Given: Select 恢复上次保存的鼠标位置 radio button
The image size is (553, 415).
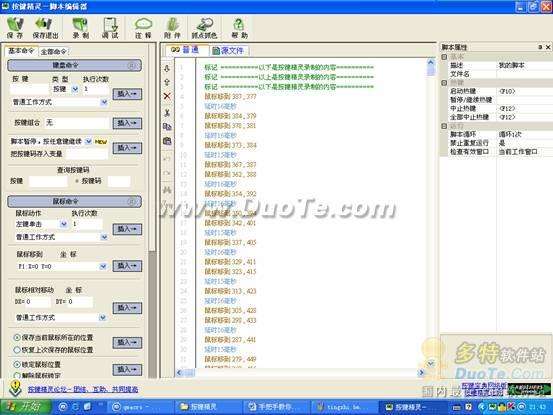Looking at the screenshot, I should pos(17,350).
